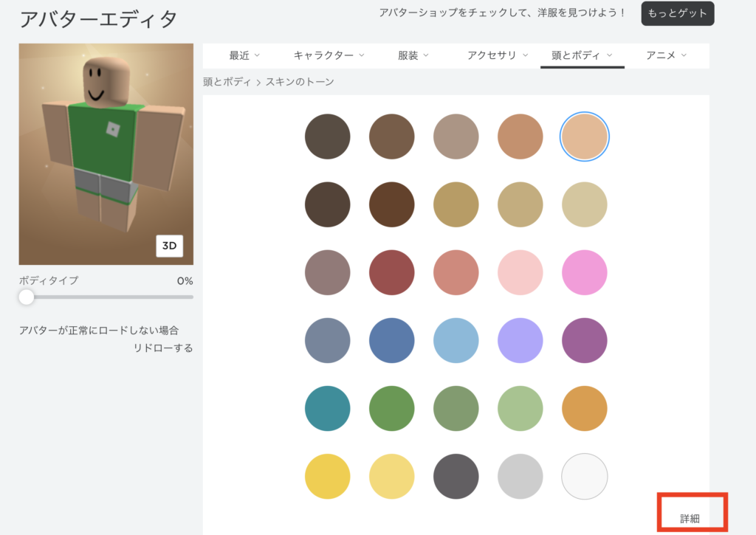Open the 服装 dropdown tab
Viewport: 756px width, 535px height.
[413, 55]
